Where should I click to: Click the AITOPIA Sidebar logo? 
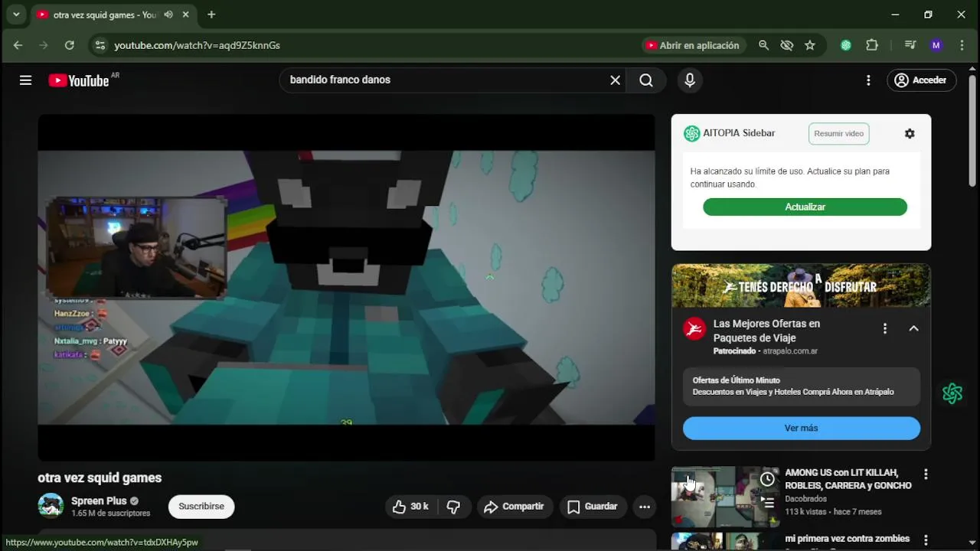click(691, 134)
